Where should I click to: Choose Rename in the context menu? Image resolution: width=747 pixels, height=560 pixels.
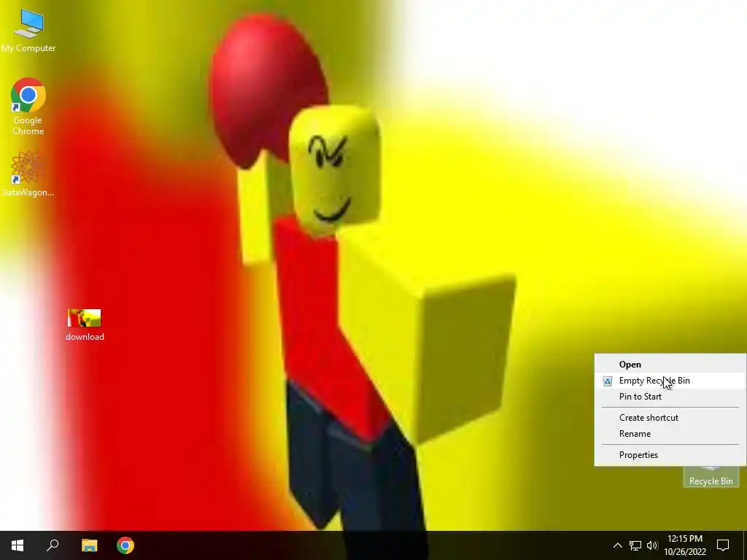[x=670, y=434]
